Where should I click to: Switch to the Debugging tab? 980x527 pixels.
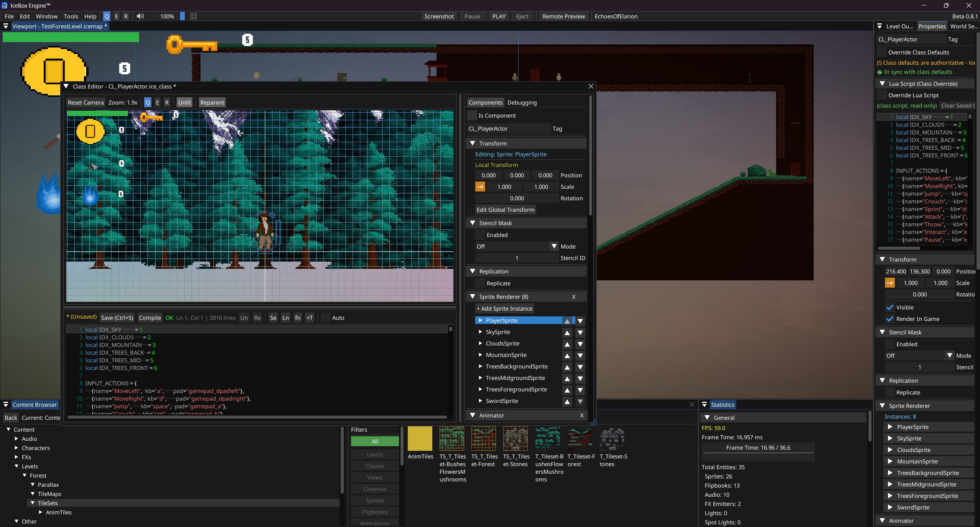pyautogui.click(x=522, y=103)
